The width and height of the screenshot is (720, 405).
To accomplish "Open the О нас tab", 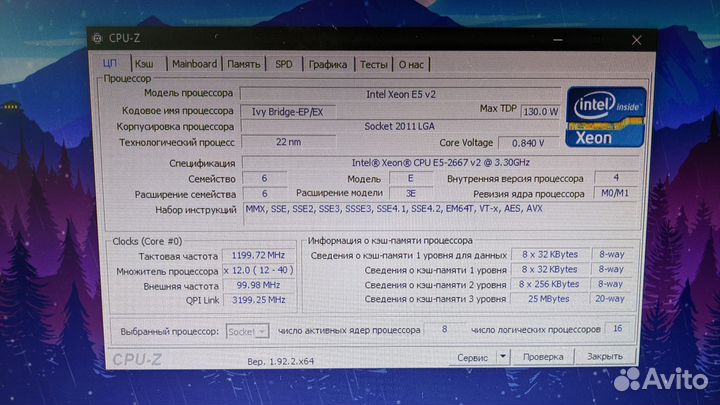I will [x=411, y=64].
